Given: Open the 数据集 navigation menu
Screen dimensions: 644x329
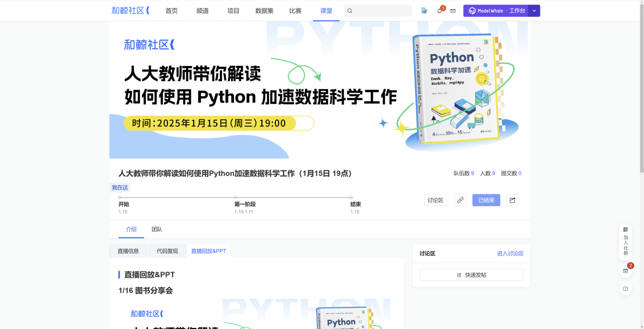Looking at the screenshot, I should [264, 11].
